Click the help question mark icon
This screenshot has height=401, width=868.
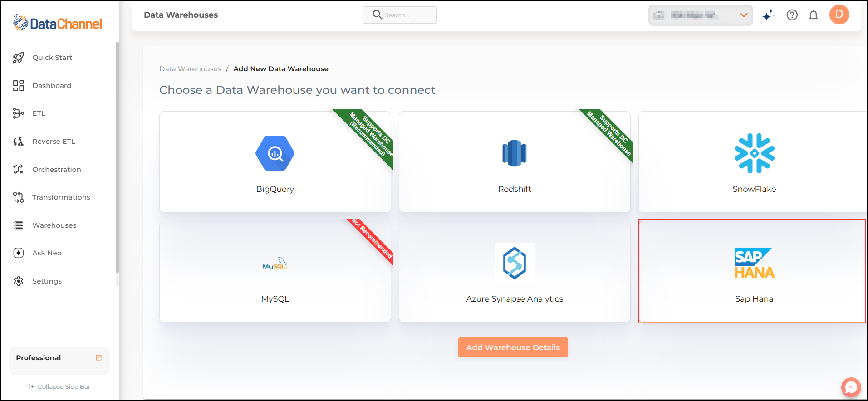(x=792, y=15)
